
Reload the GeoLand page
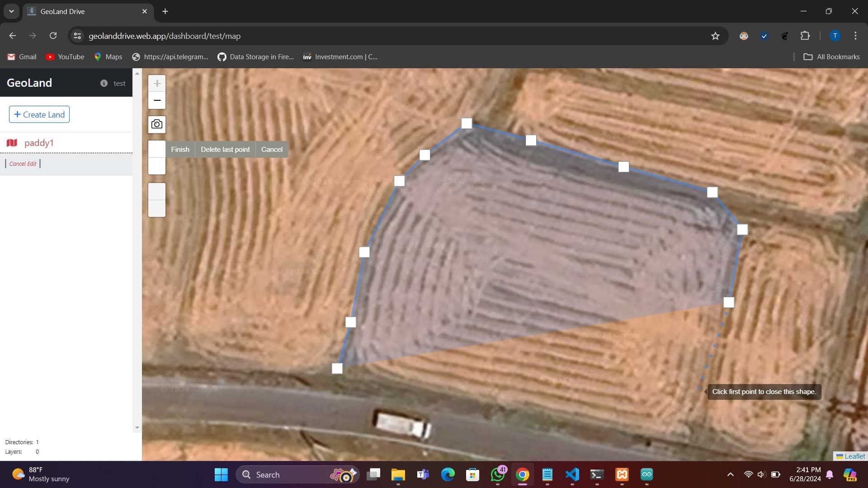pos(53,36)
